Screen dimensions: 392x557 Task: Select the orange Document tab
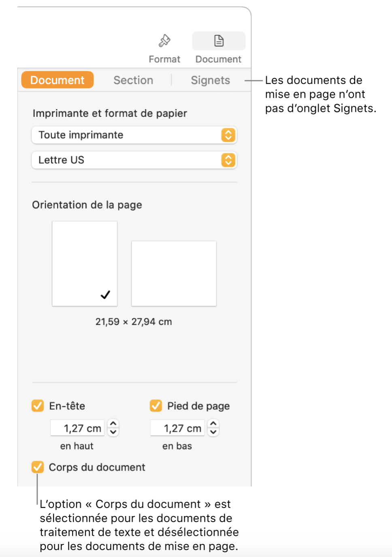[58, 80]
